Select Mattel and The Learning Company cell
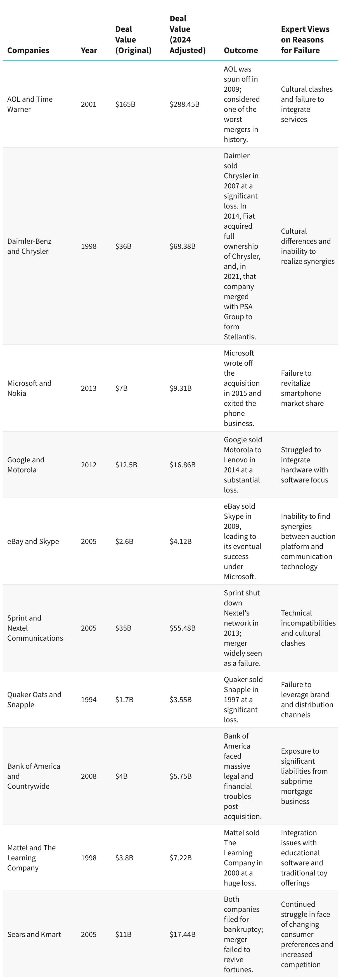 [31, 858]
